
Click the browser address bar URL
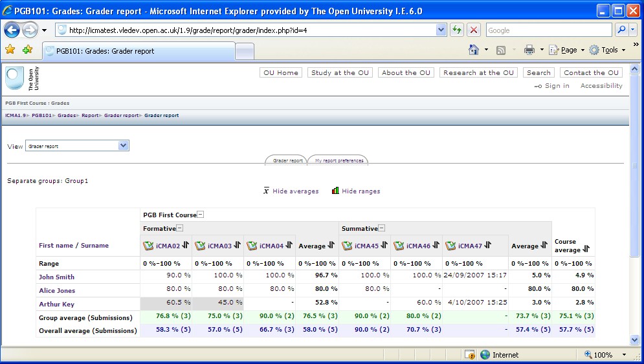point(250,30)
